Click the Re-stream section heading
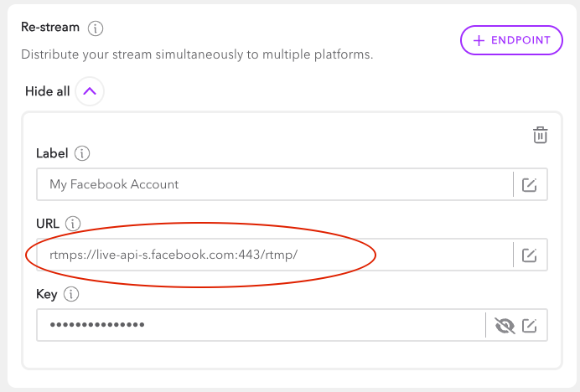Screen dimensions: 580x392 pos(49,28)
